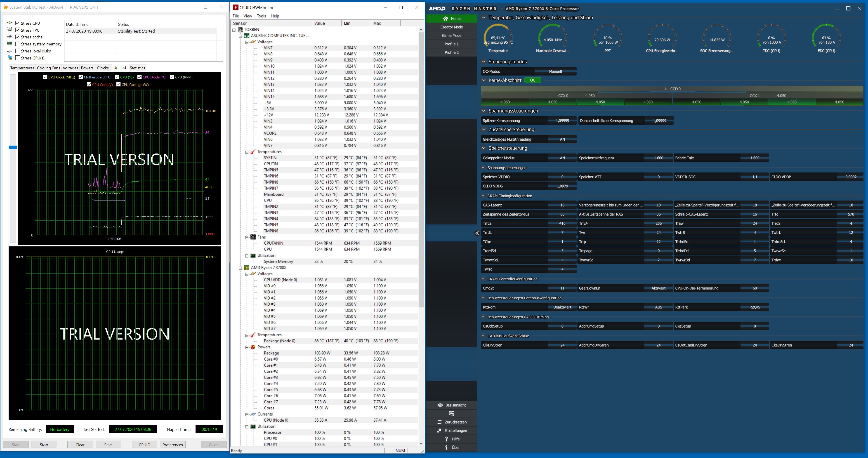Select Game Mode in Ryzen Master sidebar

[452, 35]
